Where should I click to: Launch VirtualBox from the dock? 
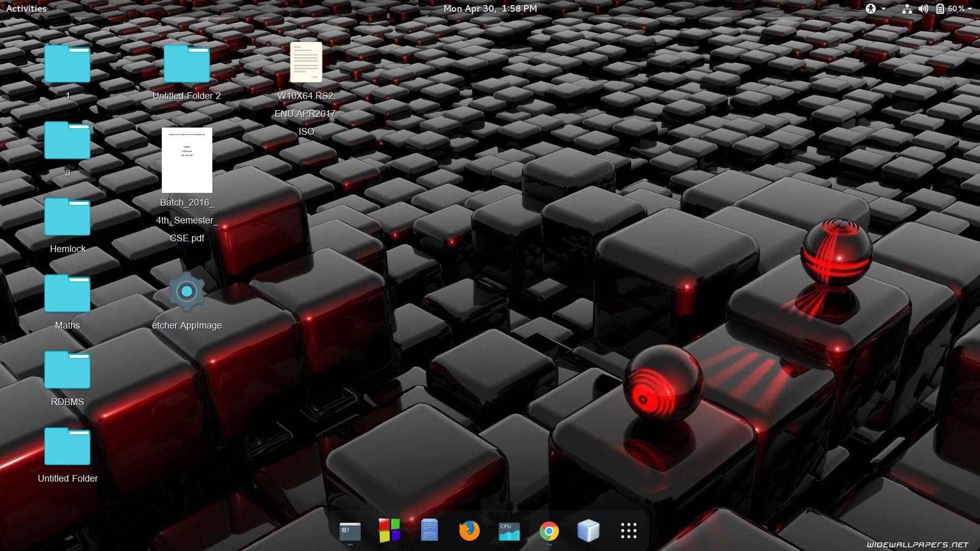[x=588, y=531]
